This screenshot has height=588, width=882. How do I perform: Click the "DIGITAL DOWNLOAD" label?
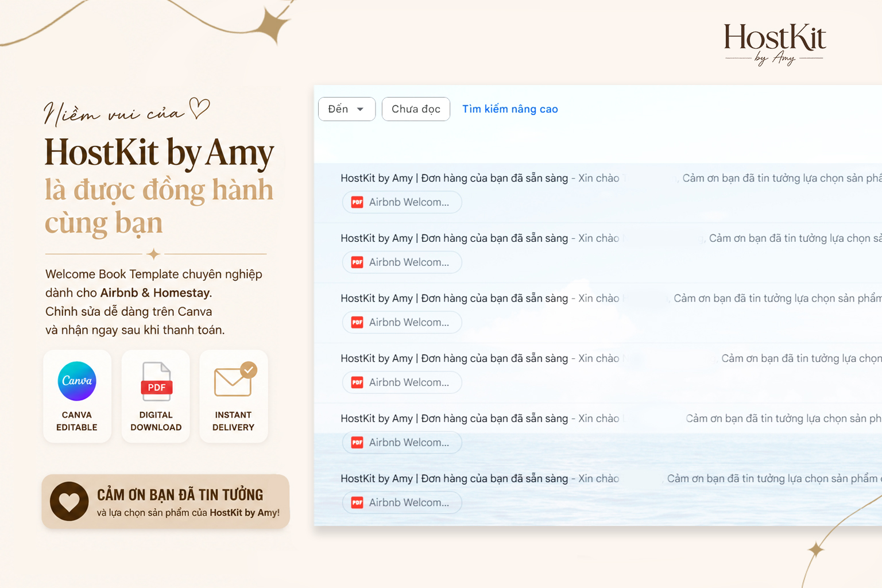click(156, 421)
